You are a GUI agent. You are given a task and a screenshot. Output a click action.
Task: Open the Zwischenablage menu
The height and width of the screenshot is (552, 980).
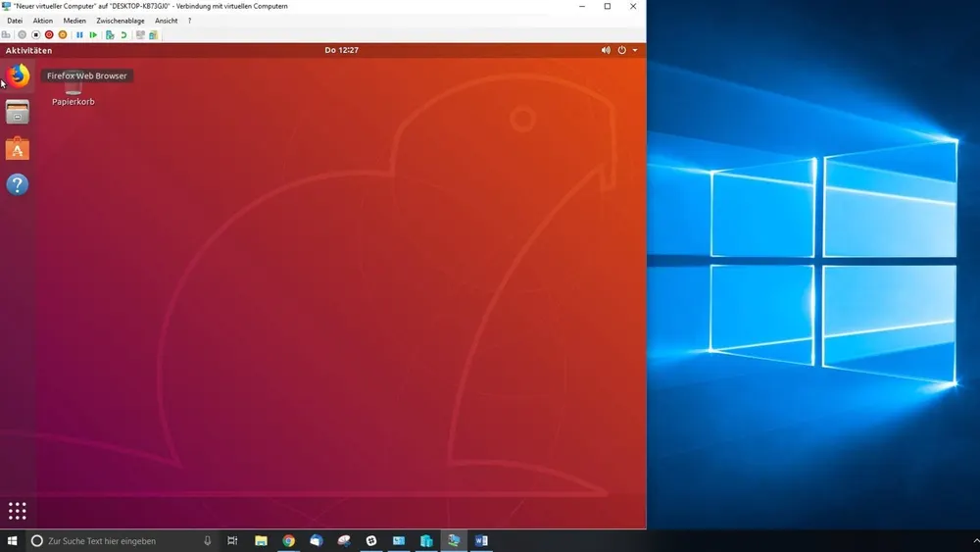[120, 21]
